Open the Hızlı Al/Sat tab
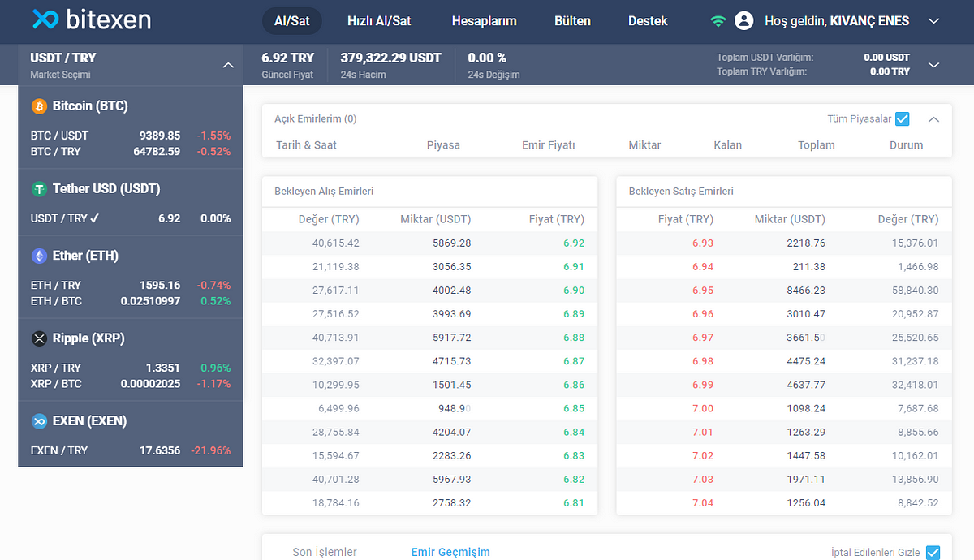The width and height of the screenshot is (974, 560). click(379, 21)
